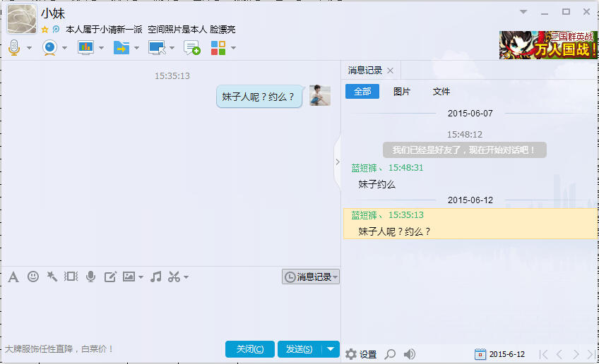Go to first history page
The image size is (599, 364).
click(544, 354)
